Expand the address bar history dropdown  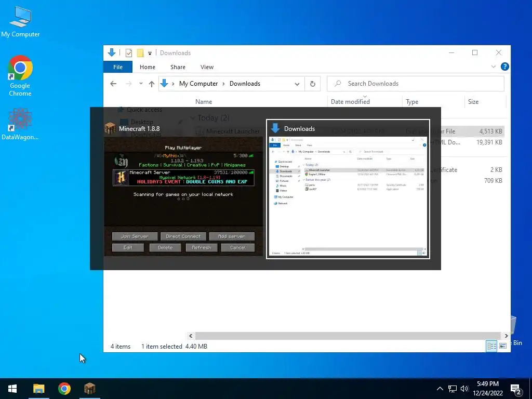coord(297,84)
